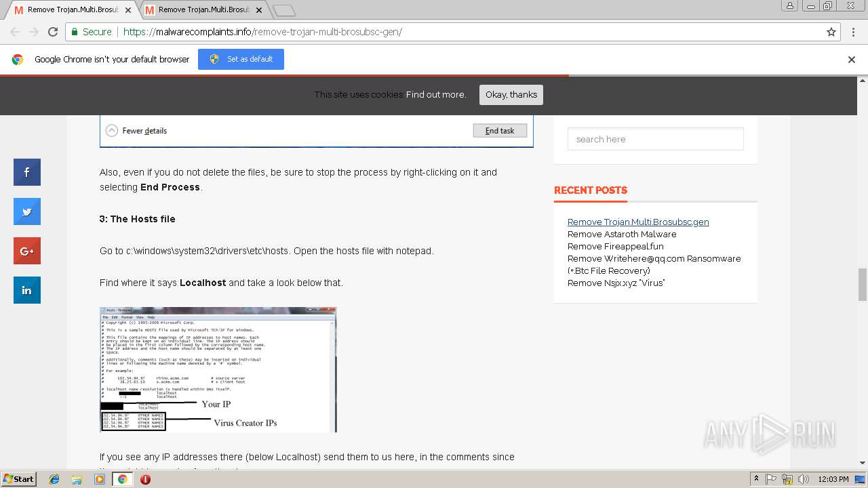The image size is (868, 488).
Task: Select RECENT POSTS sidebar heading
Action: [591, 190]
